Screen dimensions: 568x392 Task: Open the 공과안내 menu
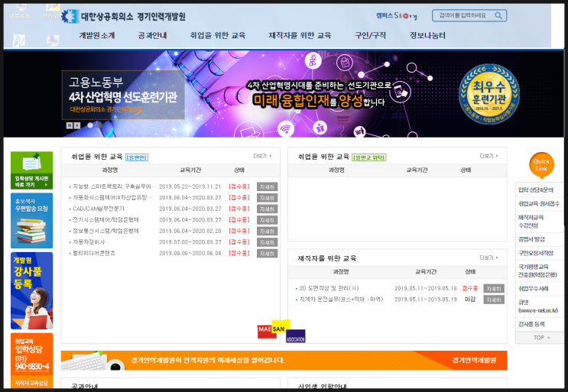pos(152,35)
